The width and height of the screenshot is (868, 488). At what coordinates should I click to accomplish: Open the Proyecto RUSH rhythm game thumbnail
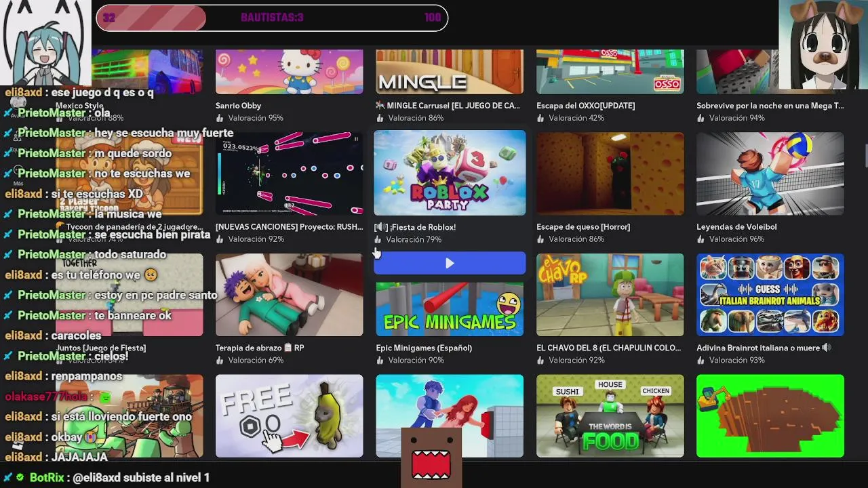pos(290,174)
